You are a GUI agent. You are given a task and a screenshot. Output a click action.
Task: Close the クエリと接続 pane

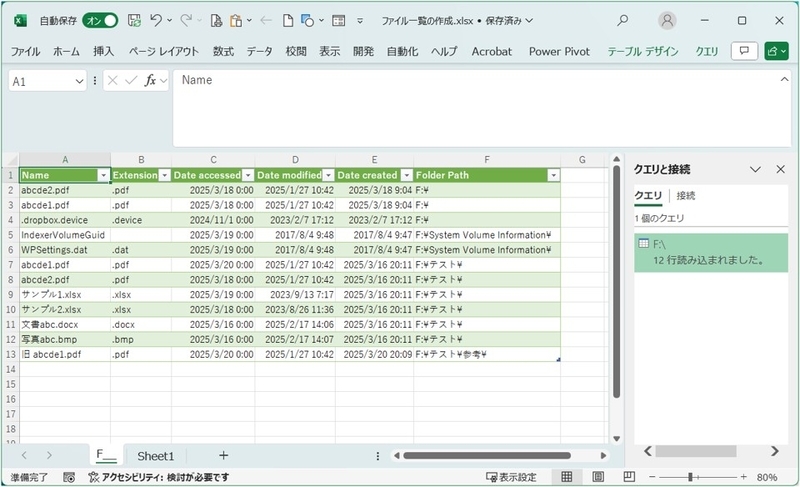point(781,169)
